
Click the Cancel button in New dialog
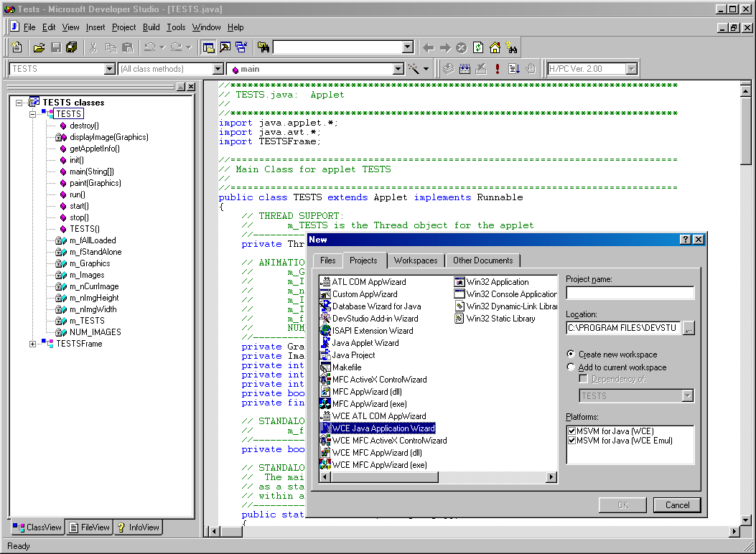tap(677, 505)
